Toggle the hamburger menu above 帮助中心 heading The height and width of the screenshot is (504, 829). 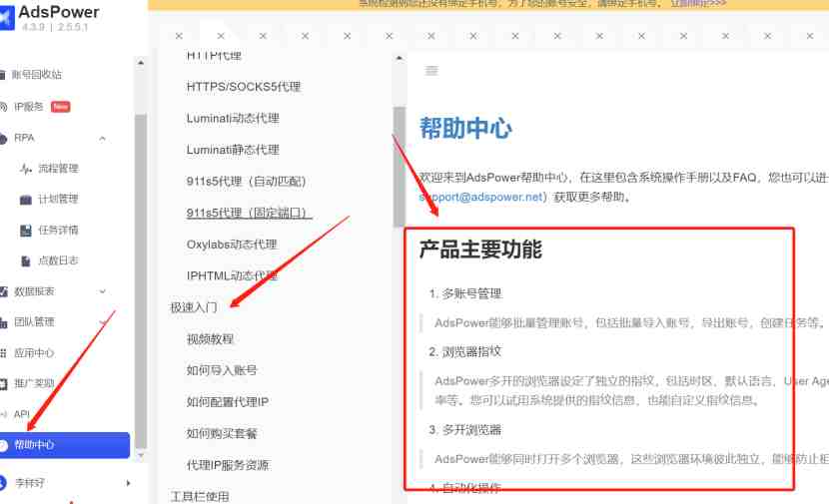[x=431, y=70]
